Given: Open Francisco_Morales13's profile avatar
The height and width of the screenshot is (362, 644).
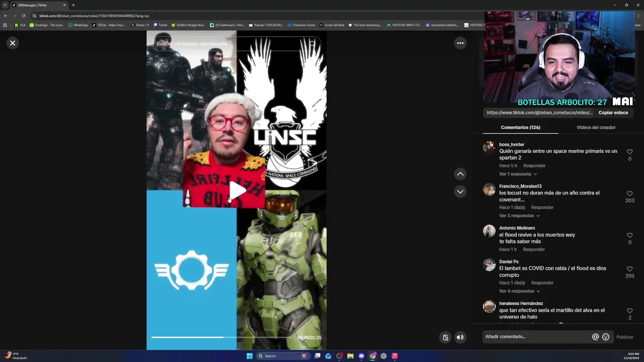Looking at the screenshot, I should pyautogui.click(x=489, y=189).
